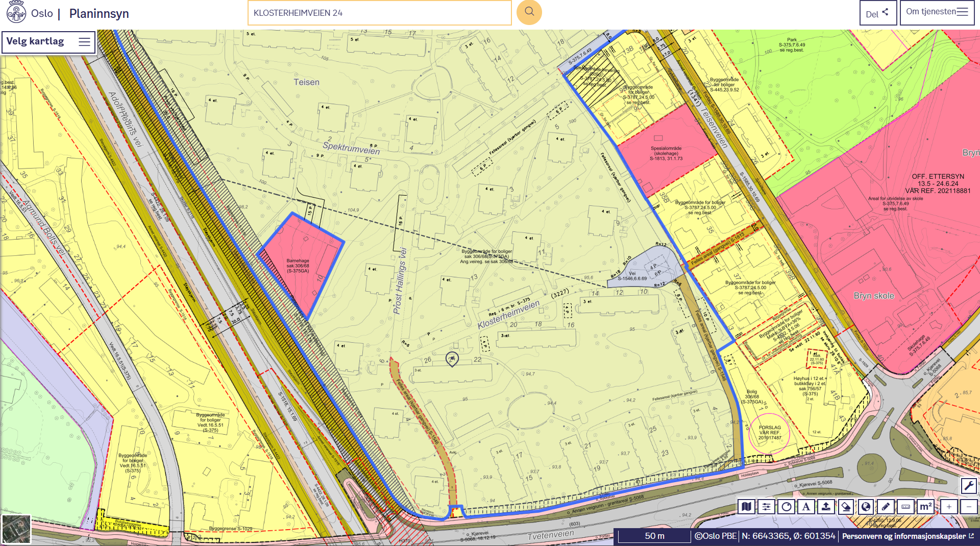Click the upload file tool icon

(x=826, y=507)
